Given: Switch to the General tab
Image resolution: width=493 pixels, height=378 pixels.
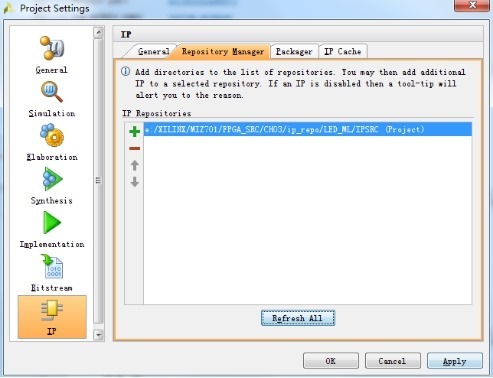Looking at the screenshot, I should [x=153, y=52].
